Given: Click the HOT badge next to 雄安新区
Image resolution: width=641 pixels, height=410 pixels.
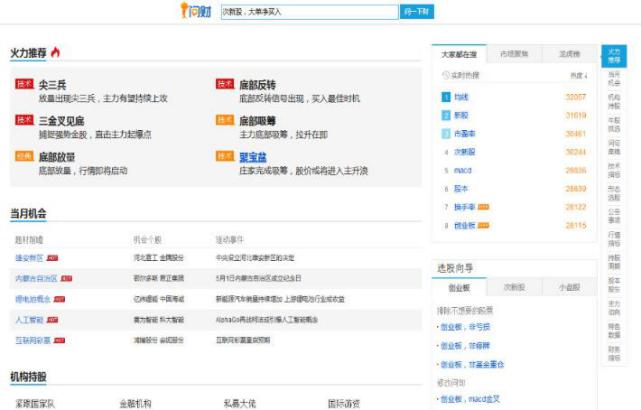Looking at the screenshot, I should (x=53, y=257).
